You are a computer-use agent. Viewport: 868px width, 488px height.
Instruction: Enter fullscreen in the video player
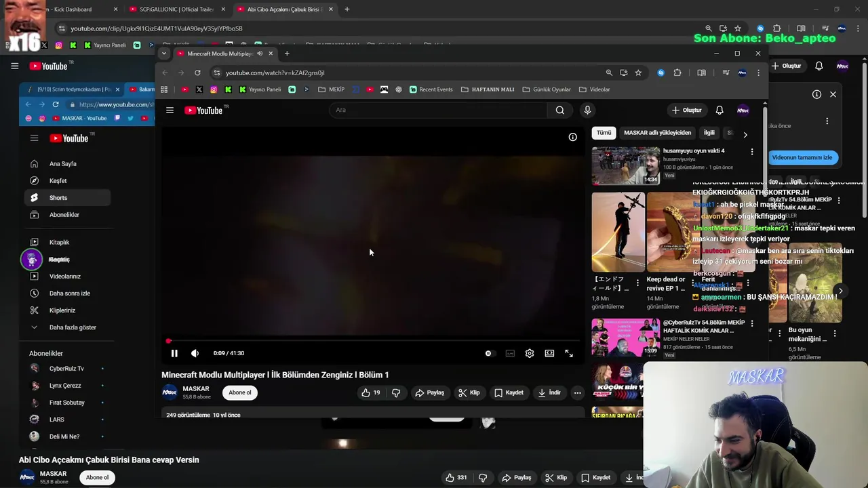pos(569,353)
